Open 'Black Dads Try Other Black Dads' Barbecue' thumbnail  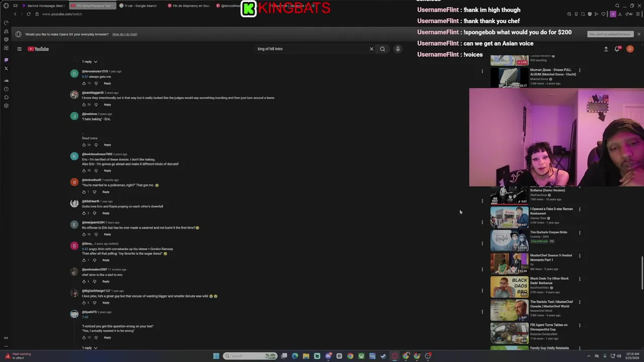pyautogui.click(x=509, y=287)
